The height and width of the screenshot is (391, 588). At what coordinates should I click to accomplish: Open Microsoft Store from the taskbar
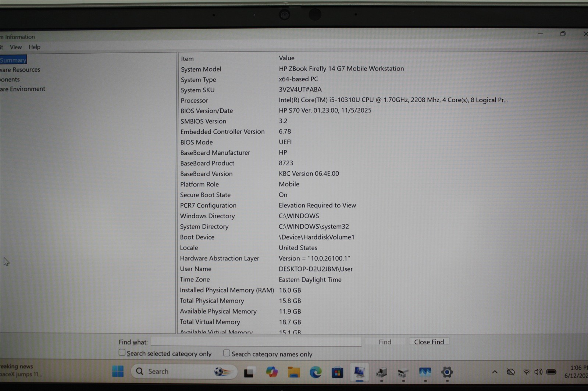(337, 372)
